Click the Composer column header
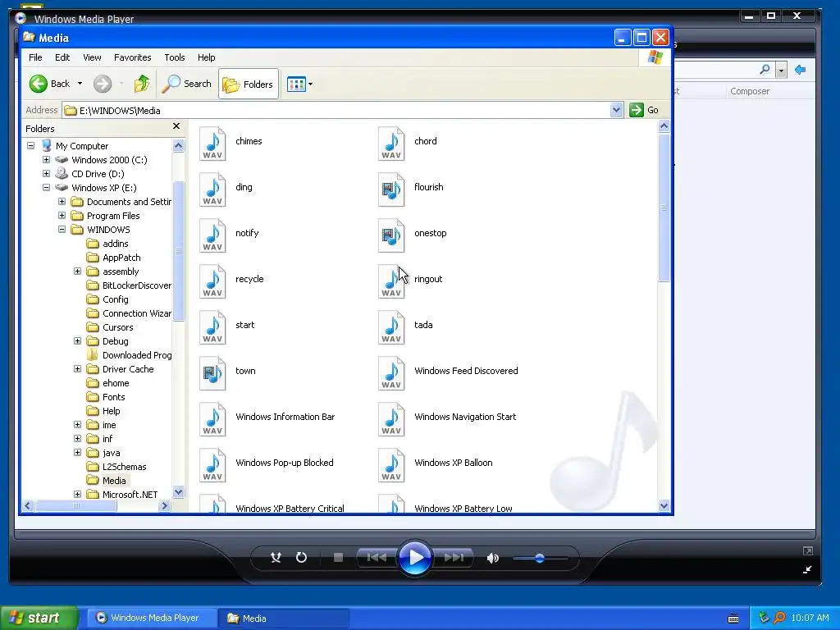 pyautogui.click(x=750, y=91)
